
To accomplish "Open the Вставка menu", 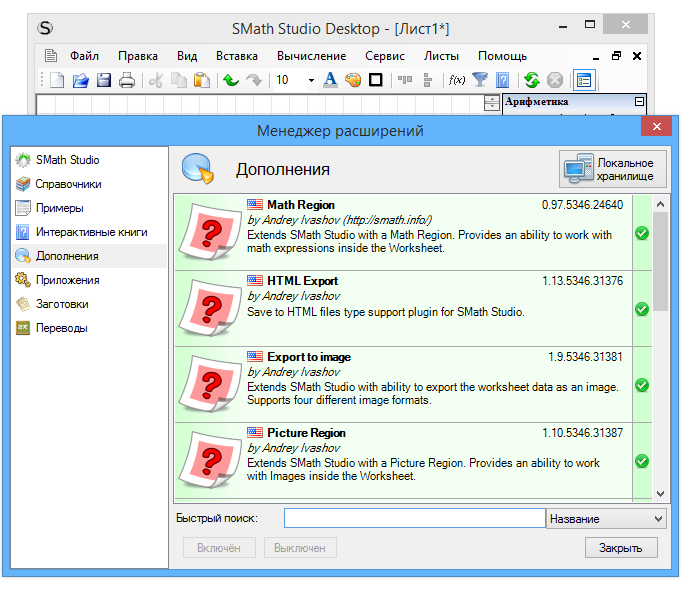I will pyautogui.click(x=237, y=56).
